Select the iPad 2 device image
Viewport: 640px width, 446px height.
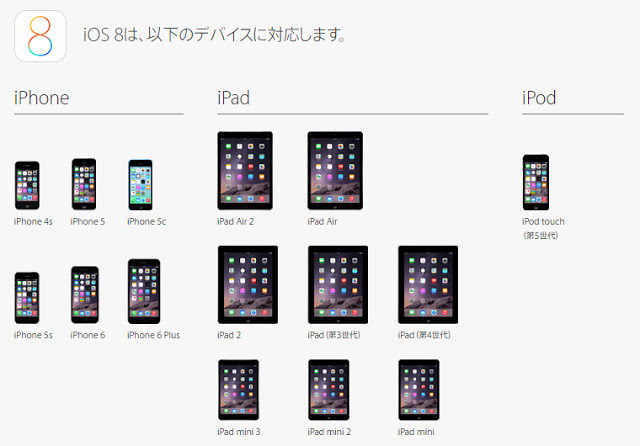click(248, 285)
